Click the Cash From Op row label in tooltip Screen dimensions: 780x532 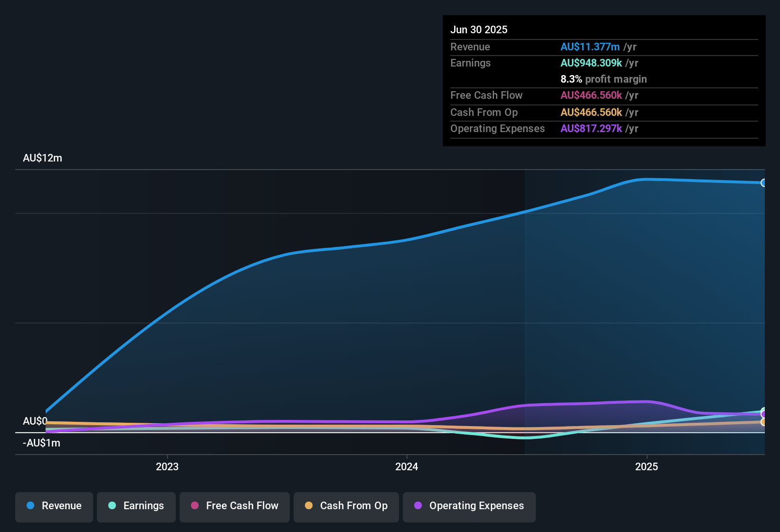[x=484, y=112]
